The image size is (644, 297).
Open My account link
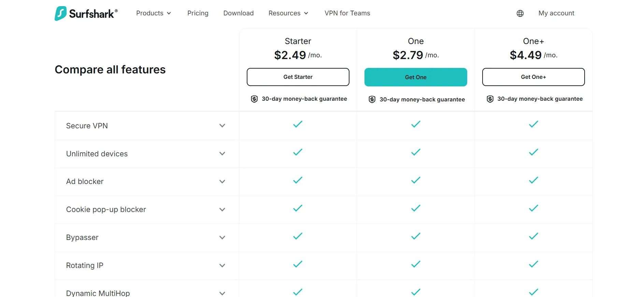point(556,13)
